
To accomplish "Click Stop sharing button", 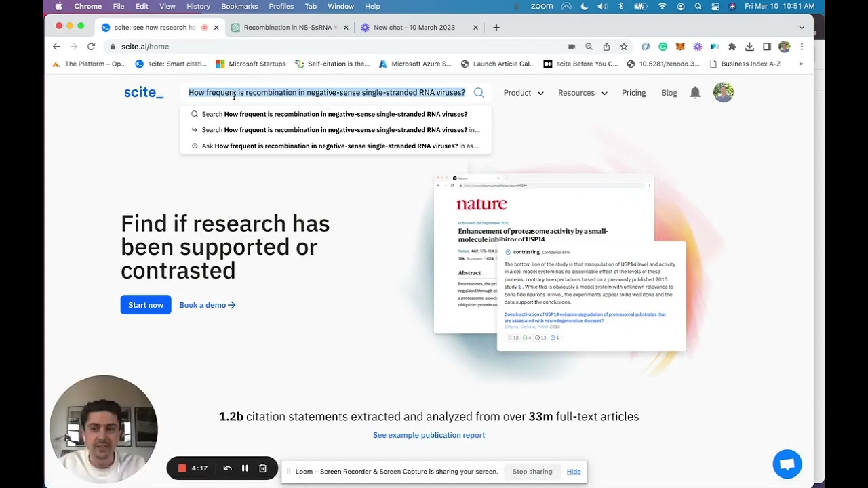I will point(532,472).
